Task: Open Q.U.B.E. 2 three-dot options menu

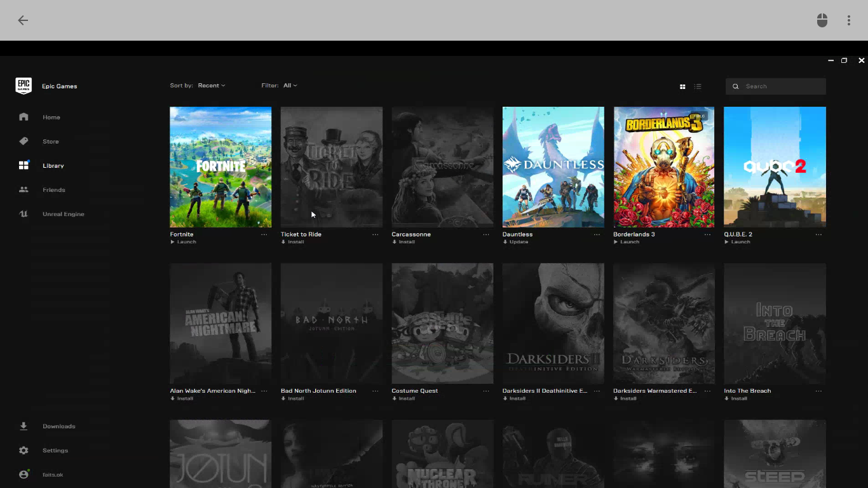Action: (x=818, y=234)
